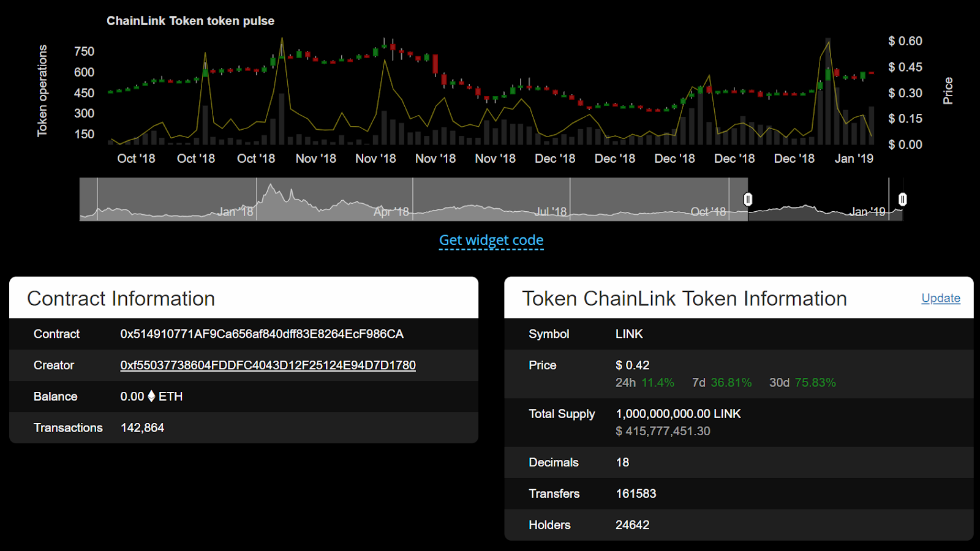Click Jul '18 in the range navigator
Image resolution: width=980 pixels, height=551 pixels.
(551, 212)
